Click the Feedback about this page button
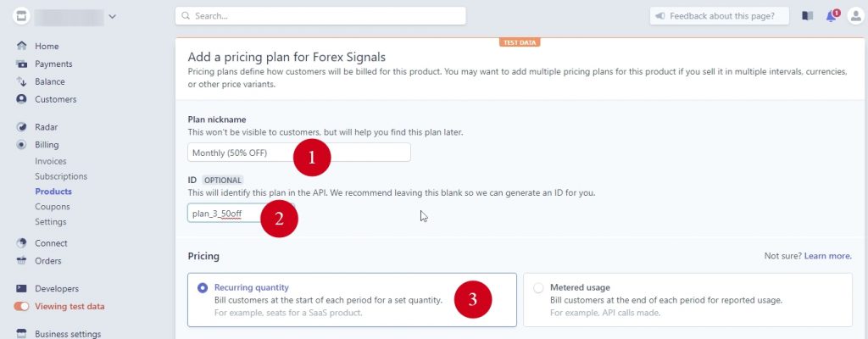868x339 pixels. 720,16
